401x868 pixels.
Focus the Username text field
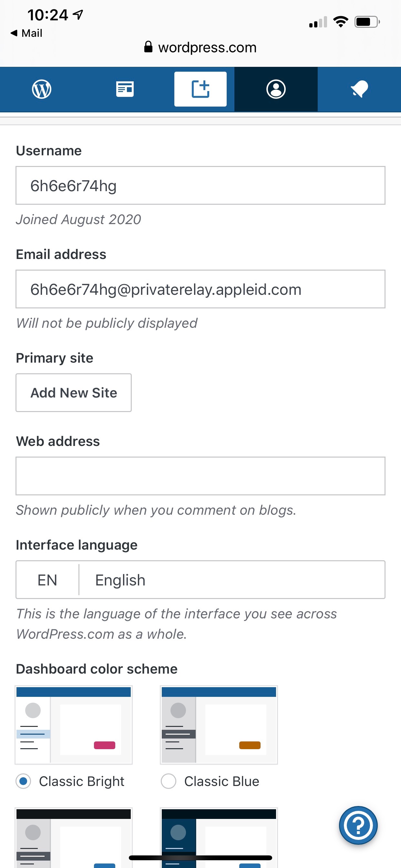(200, 185)
